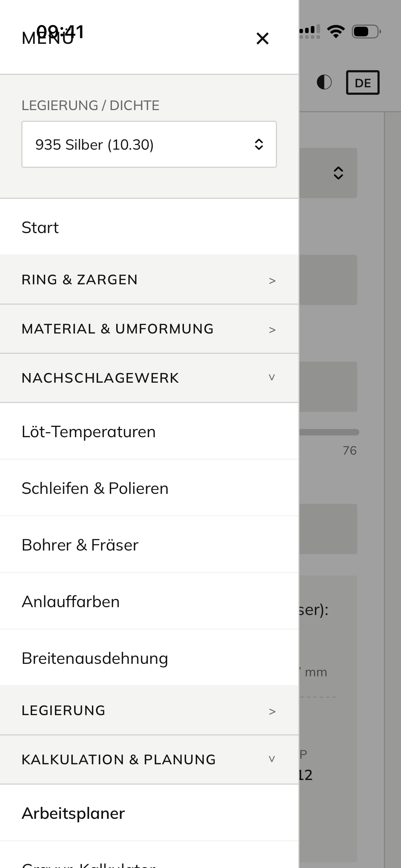Screen dimensions: 401x868
Task: Click the up-down arrows in alloy selector
Action: coord(259,144)
